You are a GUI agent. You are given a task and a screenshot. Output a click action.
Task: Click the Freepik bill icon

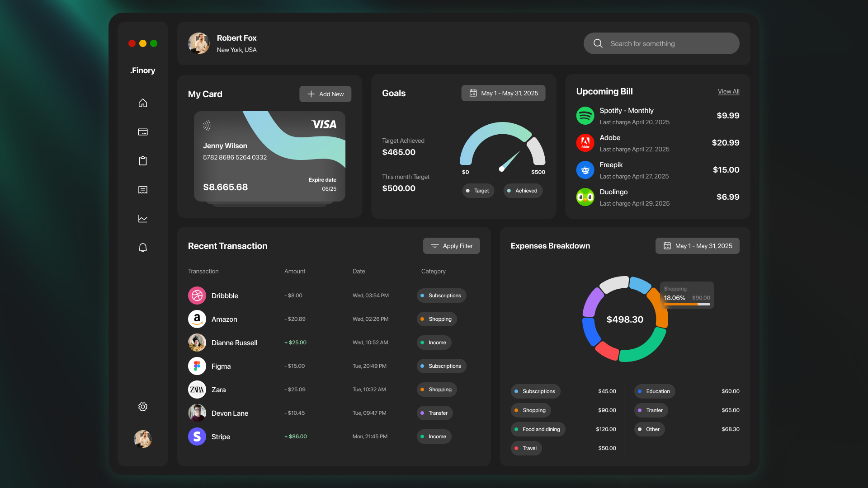pos(585,170)
